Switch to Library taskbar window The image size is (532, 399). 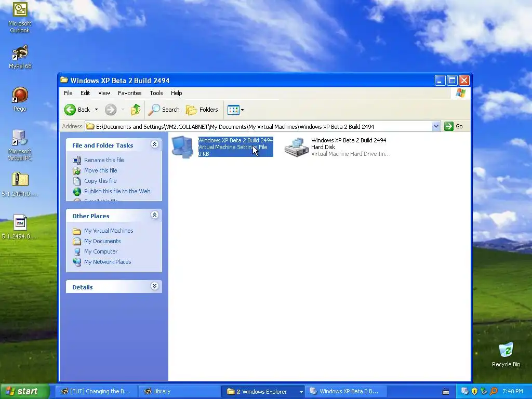(180, 392)
